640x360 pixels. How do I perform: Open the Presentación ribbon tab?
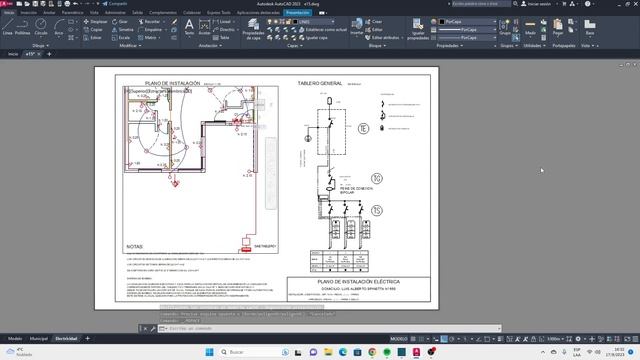click(298, 13)
